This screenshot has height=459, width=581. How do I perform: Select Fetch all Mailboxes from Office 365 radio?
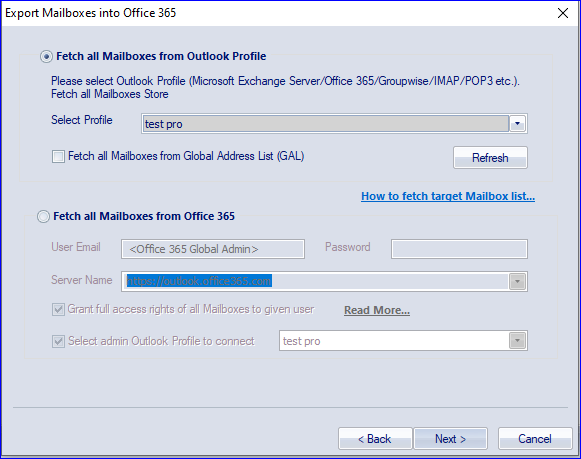(43, 216)
